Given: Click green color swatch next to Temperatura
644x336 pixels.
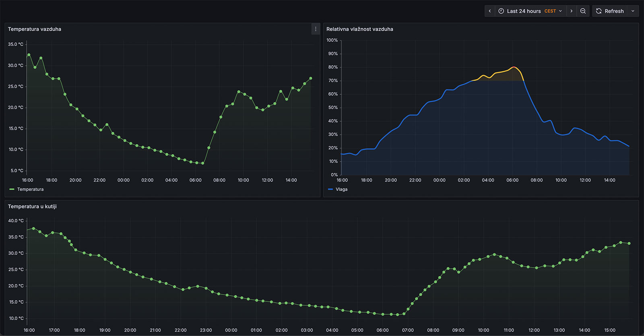Looking at the screenshot, I should point(12,189).
